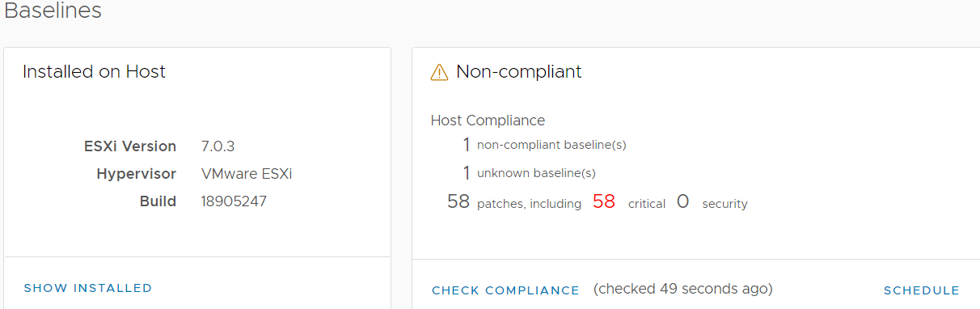
Task: Click the non-compliant baseline(s) count row
Action: pyautogui.click(x=544, y=146)
